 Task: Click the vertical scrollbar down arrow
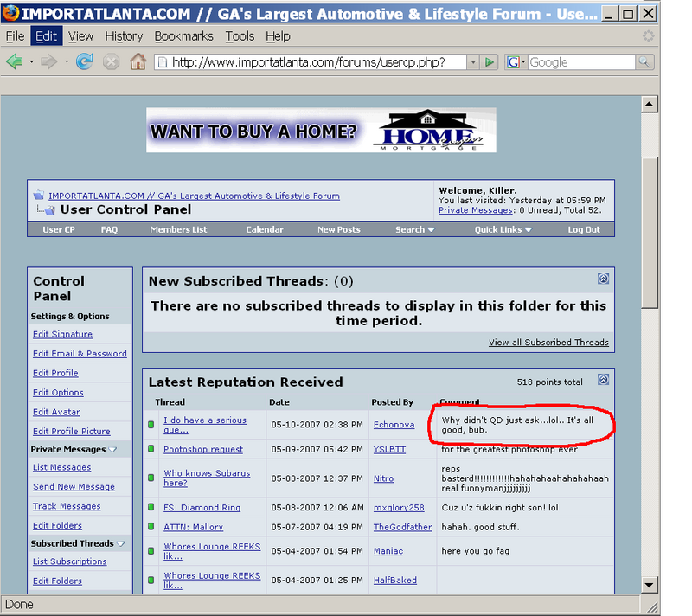[x=650, y=585]
